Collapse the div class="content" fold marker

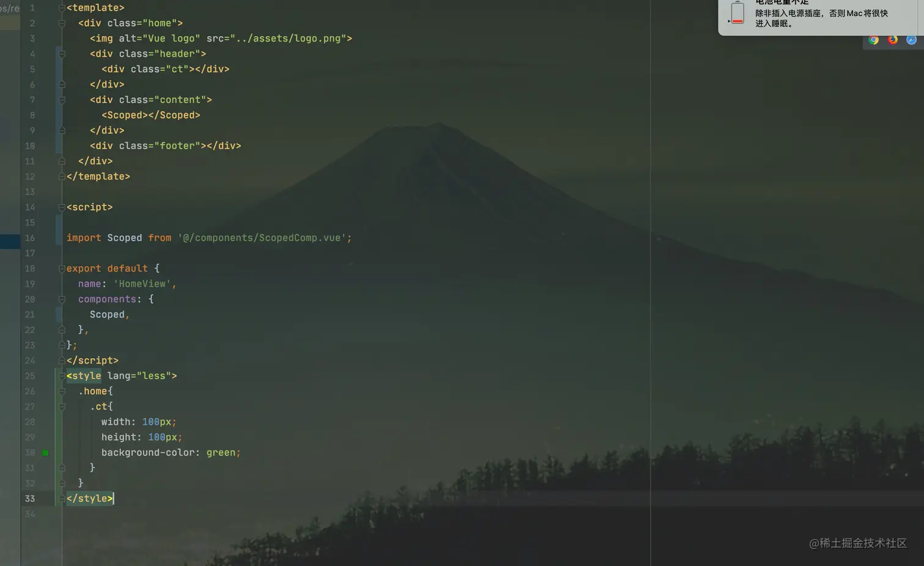[x=62, y=100]
